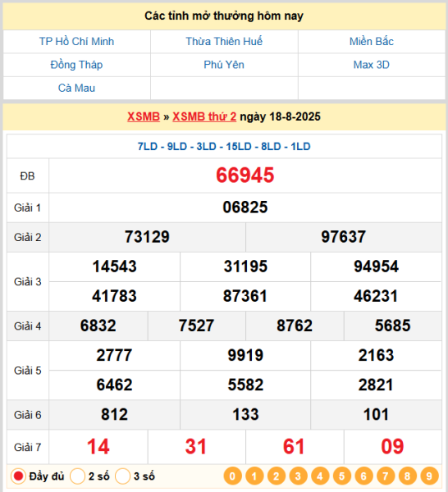
Task: Open Đồng Tháp results link
Action: pos(76,65)
